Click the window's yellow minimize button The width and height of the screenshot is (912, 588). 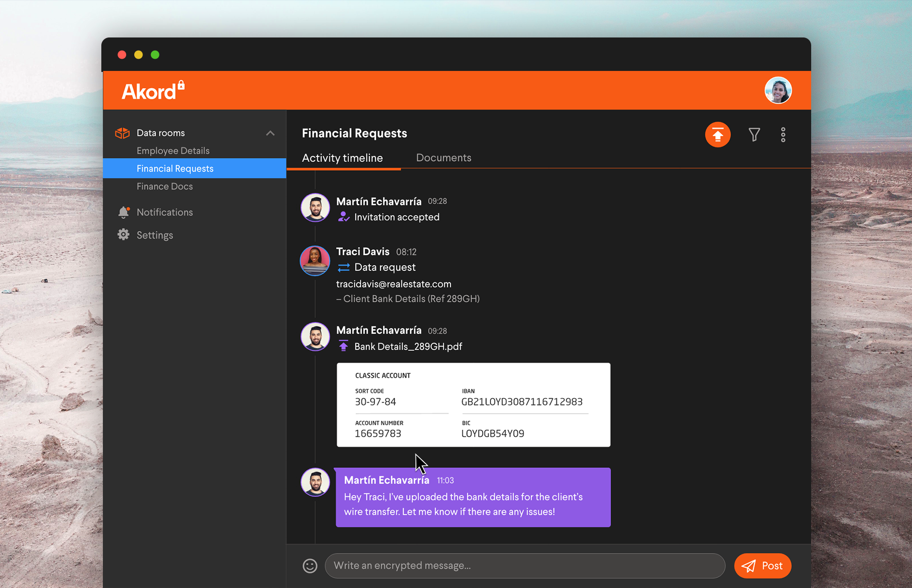tap(138, 55)
